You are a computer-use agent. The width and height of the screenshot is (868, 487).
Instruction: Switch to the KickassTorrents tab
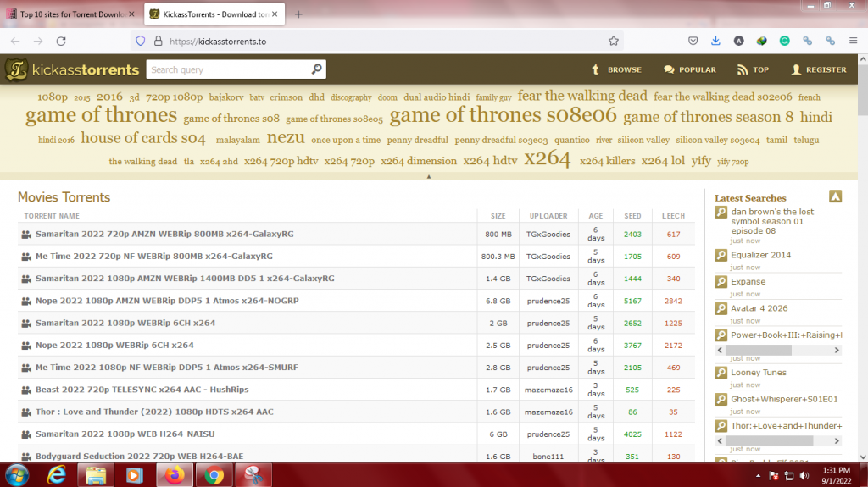[214, 14]
